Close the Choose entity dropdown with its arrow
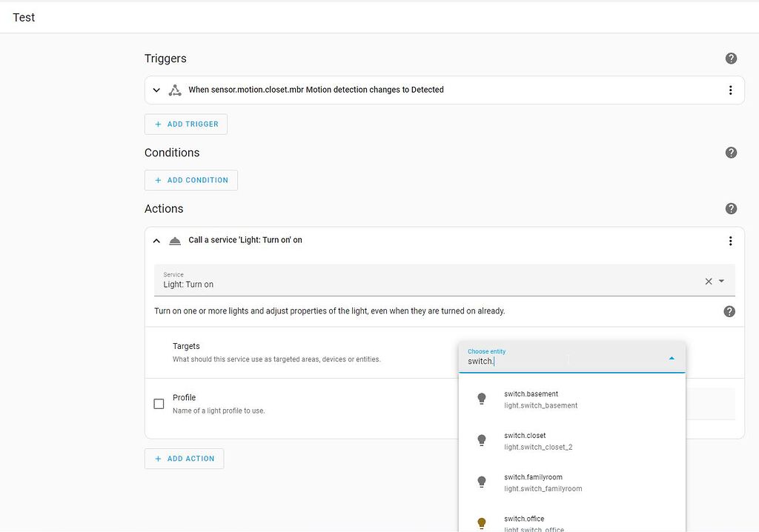 [x=672, y=357]
